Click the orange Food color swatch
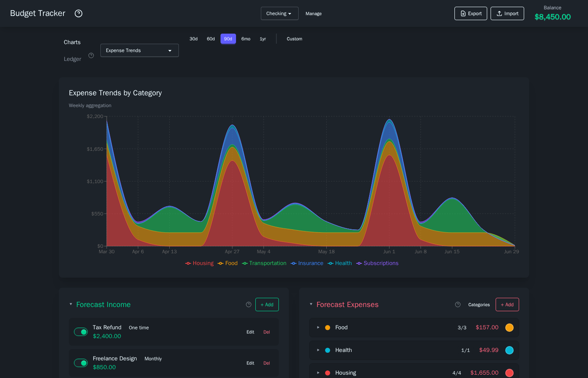Image resolution: width=588 pixels, height=378 pixels. pos(509,328)
